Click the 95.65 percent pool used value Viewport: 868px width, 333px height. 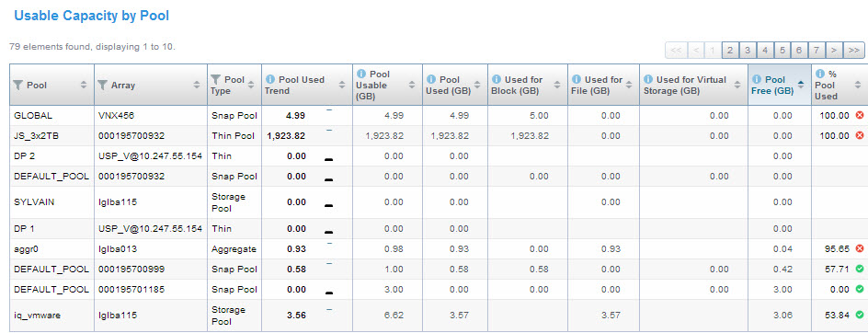pyautogui.click(x=837, y=248)
